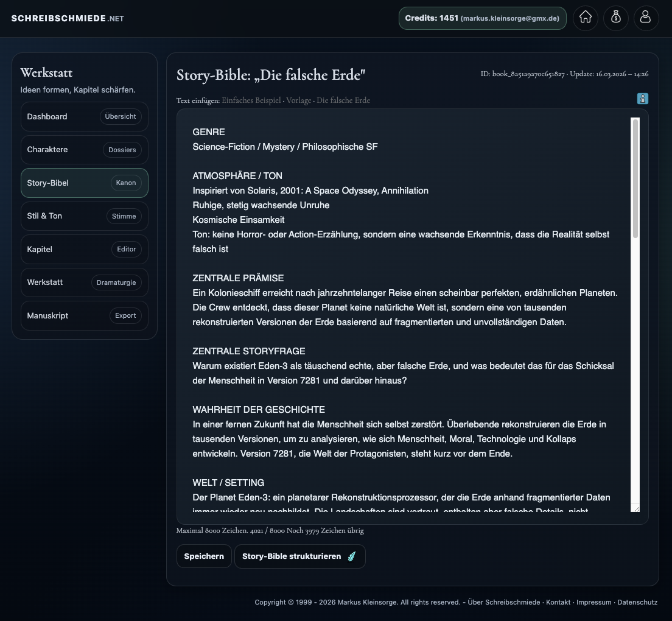Select Manuskript Export
Image resolution: width=672 pixels, height=621 pixels.
(84, 315)
